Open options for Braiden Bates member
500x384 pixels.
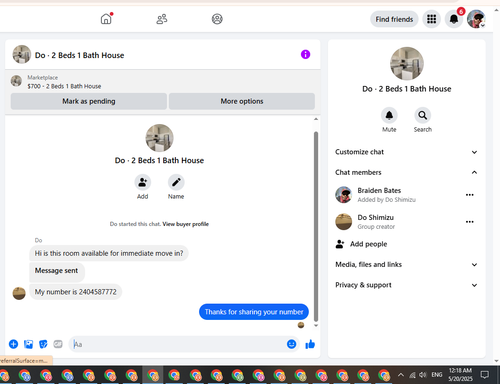[470, 195]
